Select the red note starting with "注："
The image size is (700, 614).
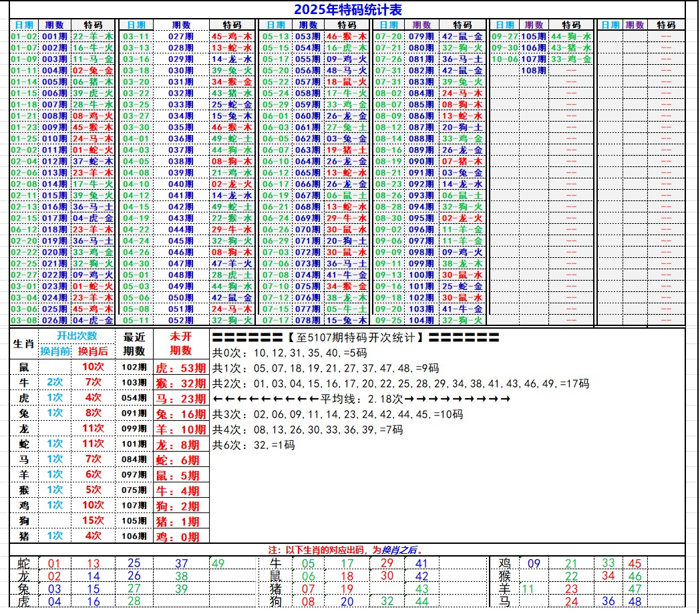(x=345, y=550)
